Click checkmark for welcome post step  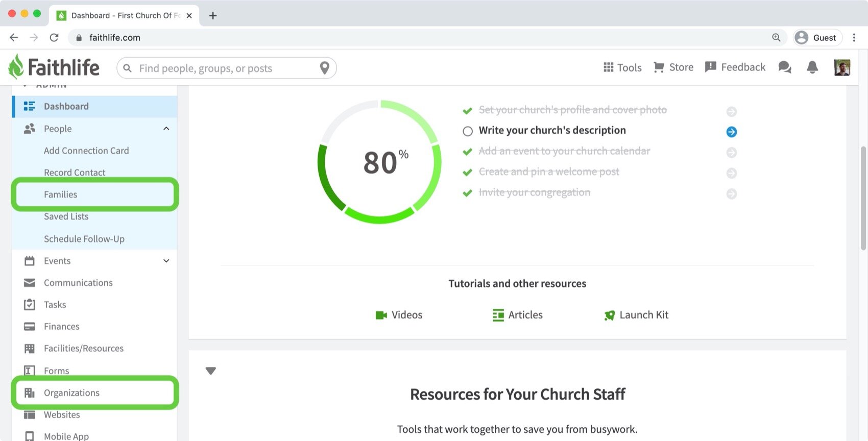click(x=467, y=173)
